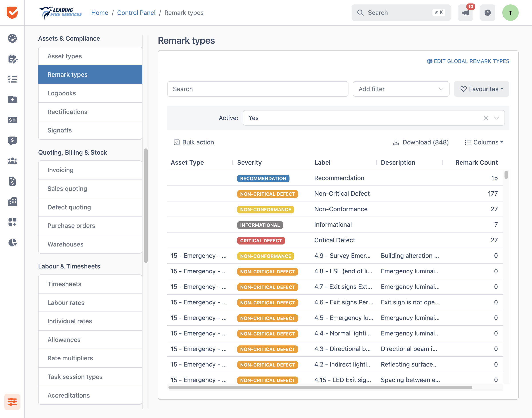Open the user avatar T menu
The height and width of the screenshot is (418, 532).
(510, 13)
